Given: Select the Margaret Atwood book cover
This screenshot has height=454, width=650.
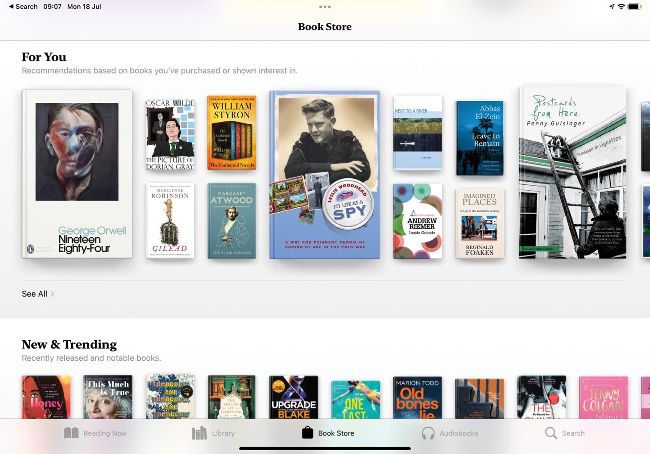Looking at the screenshot, I should 231,220.
